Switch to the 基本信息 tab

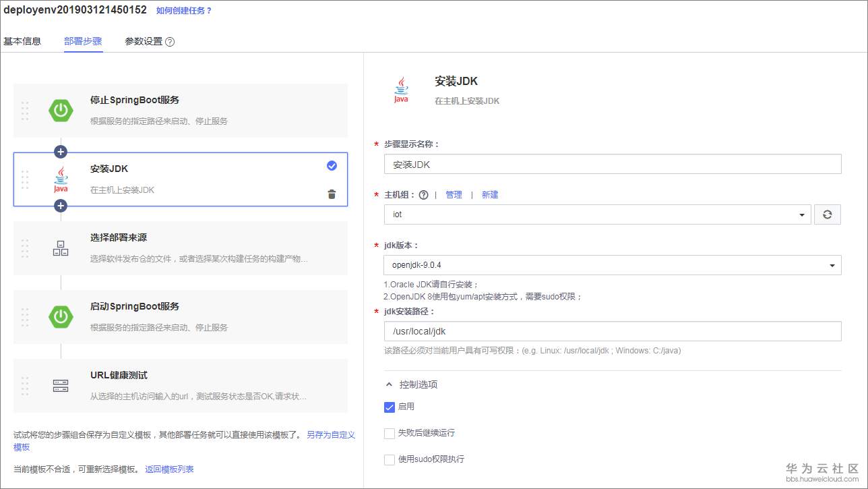22,40
